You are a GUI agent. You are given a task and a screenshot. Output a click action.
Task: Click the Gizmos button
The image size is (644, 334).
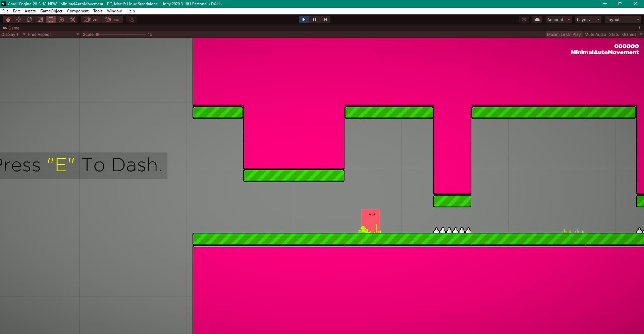[629, 35]
